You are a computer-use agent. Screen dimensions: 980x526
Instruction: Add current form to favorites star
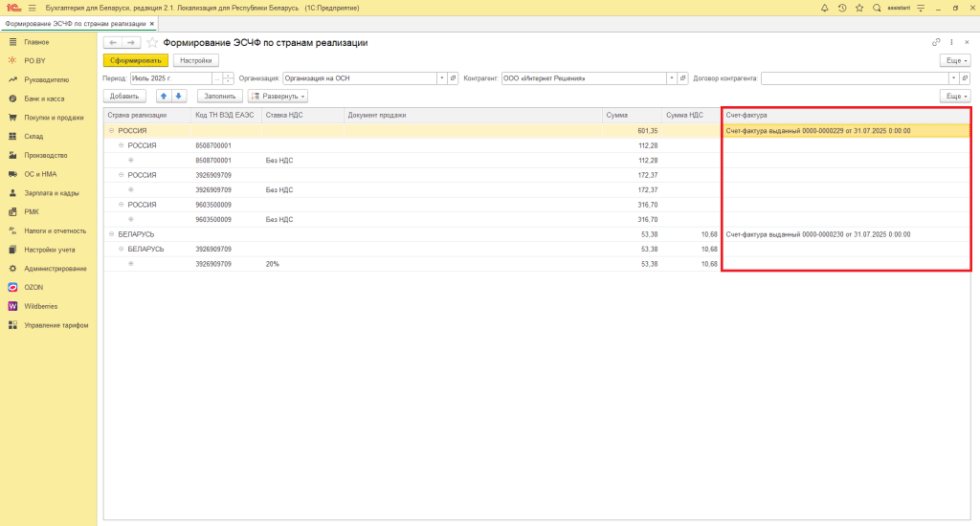(x=152, y=43)
